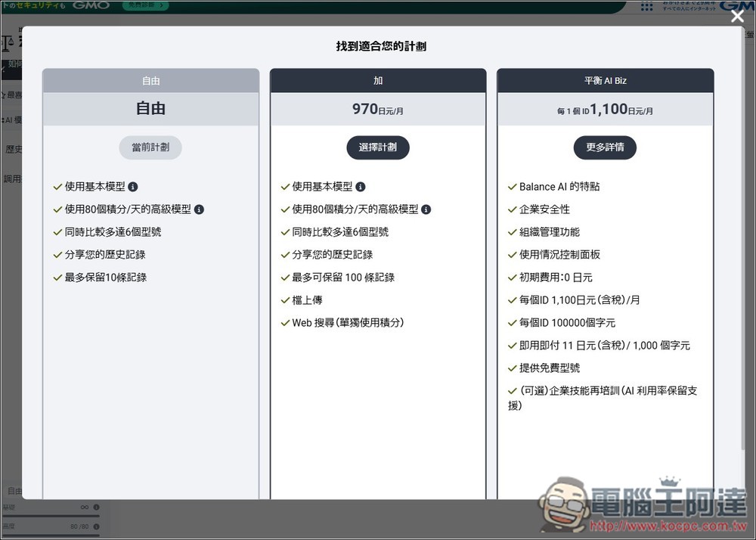The height and width of the screenshot is (540, 756).
Task: Click the 每1個ID 1,100日元/月 price text
Action: (x=605, y=110)
